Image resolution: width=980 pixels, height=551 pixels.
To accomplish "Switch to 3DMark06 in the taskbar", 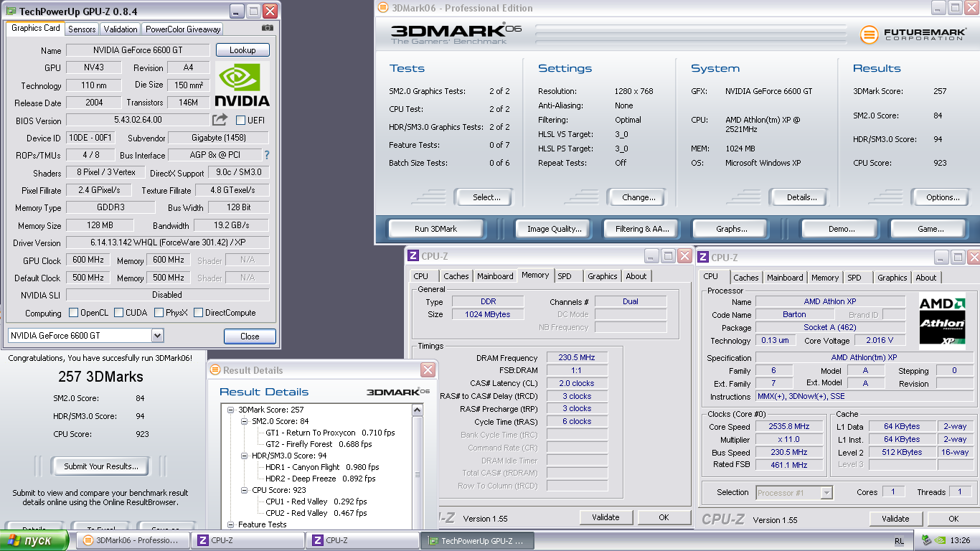I will [133, 540].
